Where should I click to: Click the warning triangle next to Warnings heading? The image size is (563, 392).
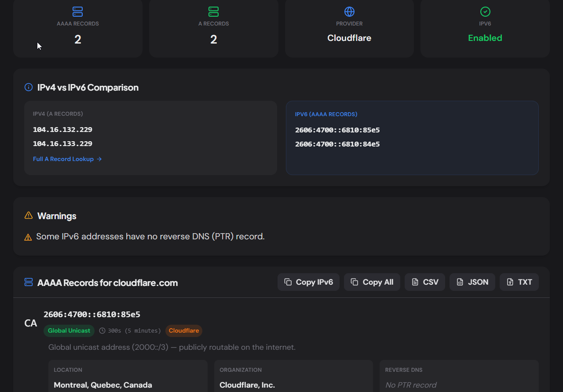tap(29, 216)
